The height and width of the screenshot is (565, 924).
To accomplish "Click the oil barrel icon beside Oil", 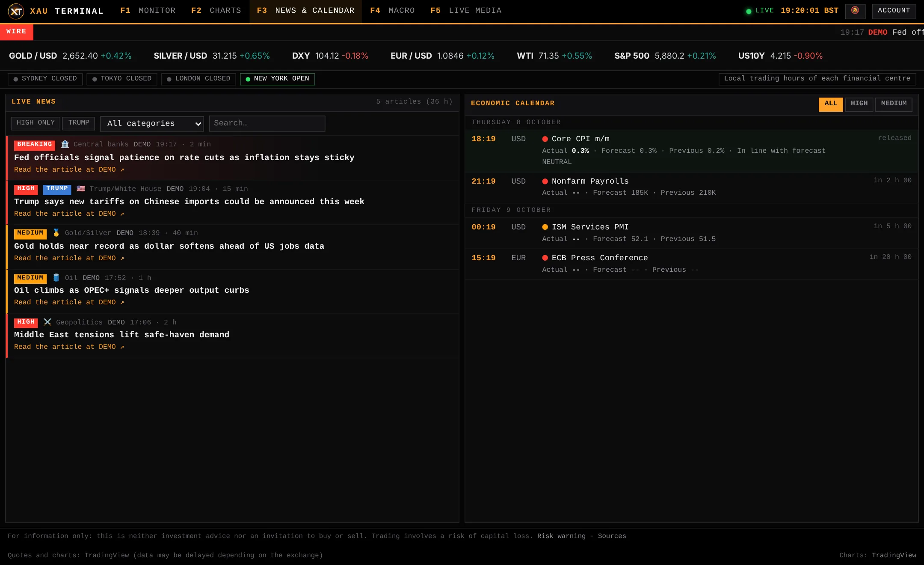I will [56, 278].
